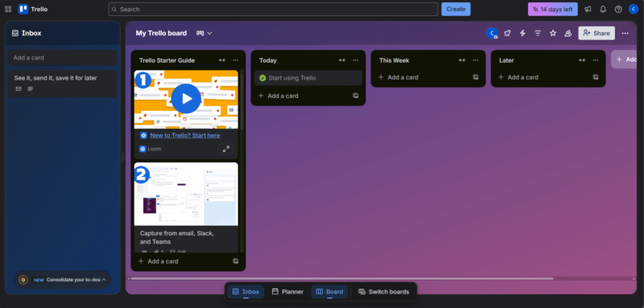Expand the Loom video fullscreen icon
Image resolution: width=644 pixels, height=308 pixels.
226,150
